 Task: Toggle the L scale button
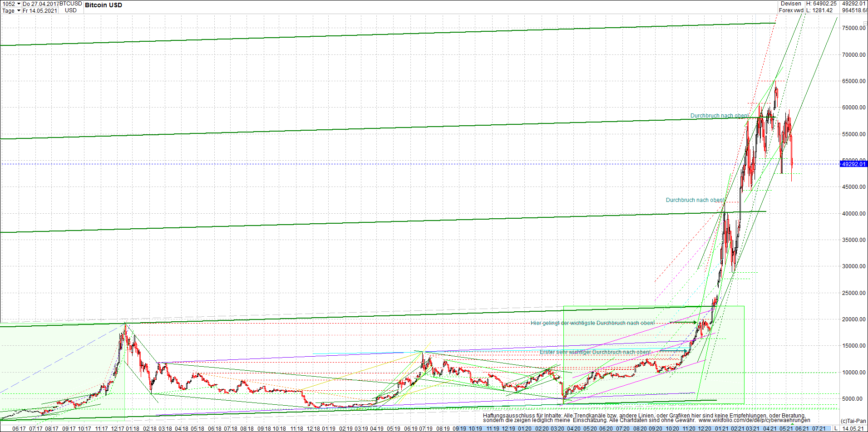pos(836,428)
